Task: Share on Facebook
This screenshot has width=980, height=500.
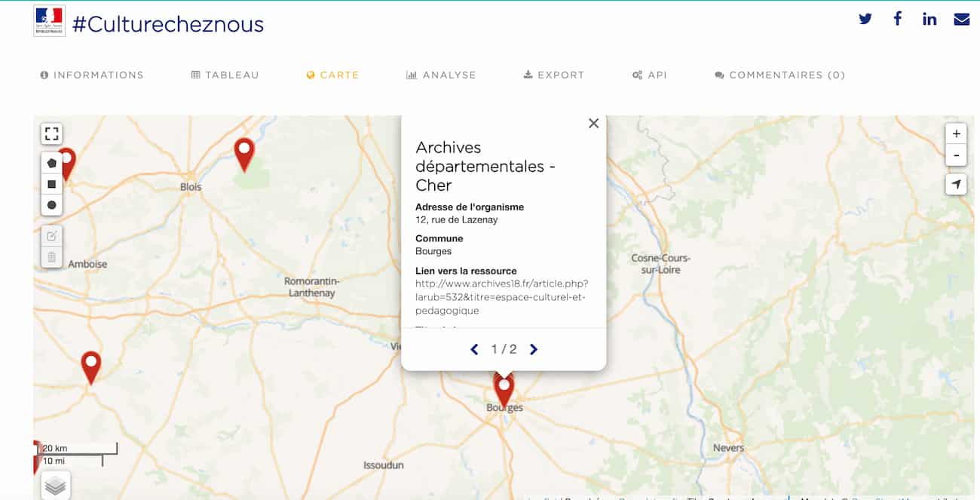Action: click(x=897, y=19)
